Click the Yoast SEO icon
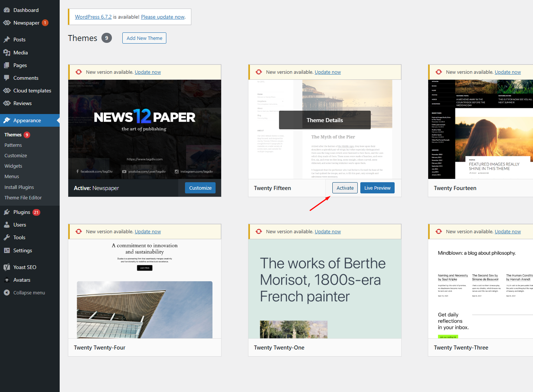This screenshot has height=392, width=533. (x=7, y=267)
